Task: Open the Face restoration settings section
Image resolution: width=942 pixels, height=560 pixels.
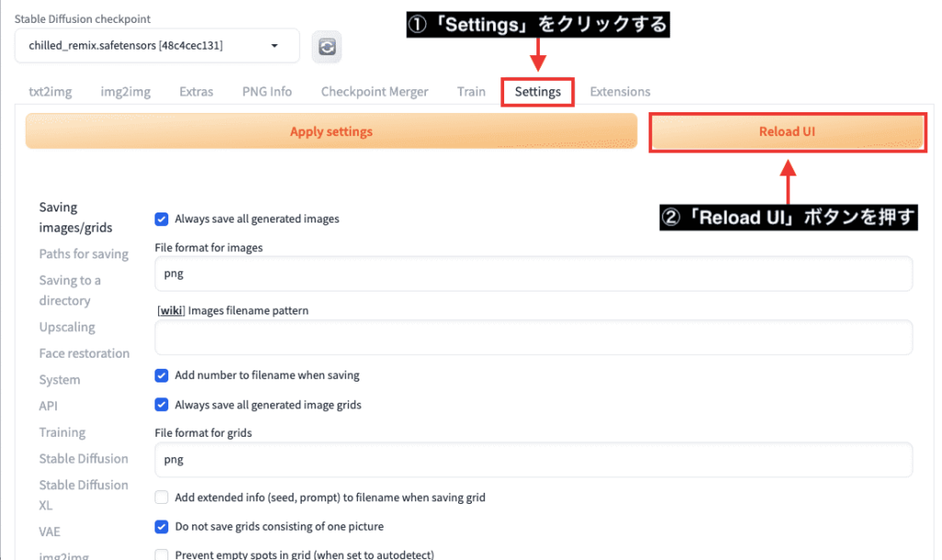Action: point(84,353)
